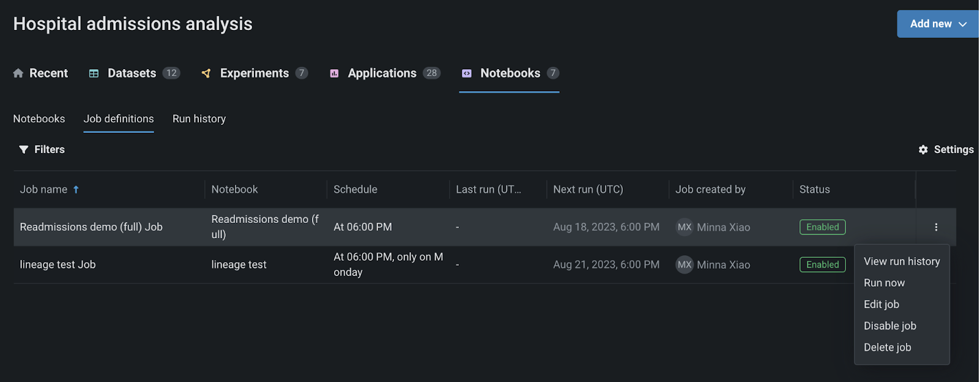Click the Recent home icon
The width and height of the screenshot is (980, 382).
(18, 73)
